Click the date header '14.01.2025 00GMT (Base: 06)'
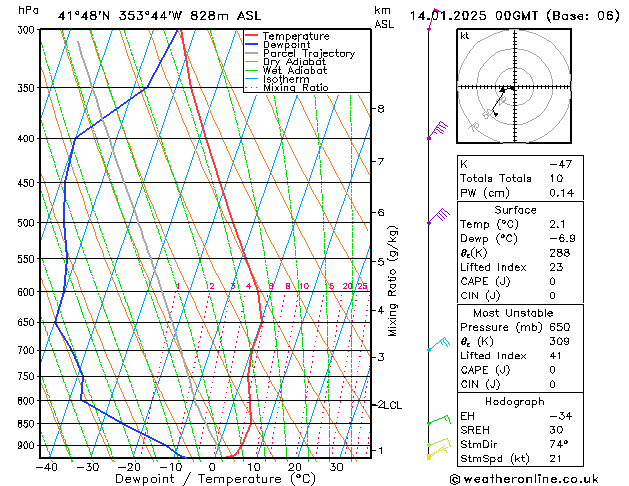 pos(514,16)
